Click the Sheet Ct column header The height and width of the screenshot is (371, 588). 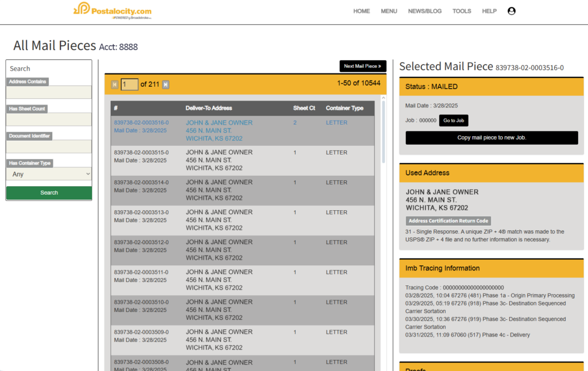pyautogui.click(x=304, y=108)
